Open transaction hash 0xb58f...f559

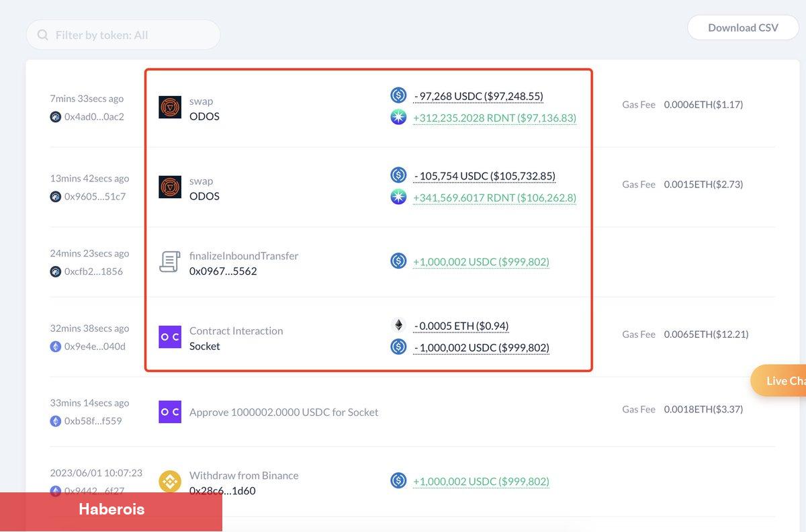point(93,421)
